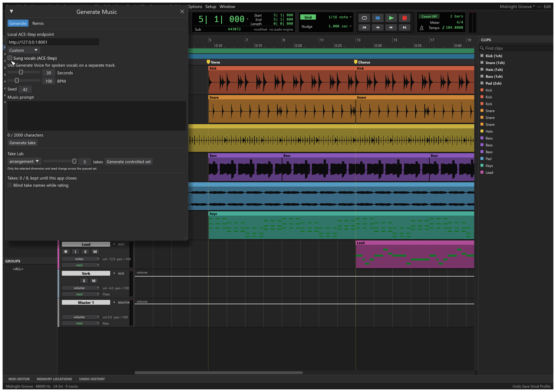
Task: Enable input monitoring on Lead track
Action: pos(76,252)
